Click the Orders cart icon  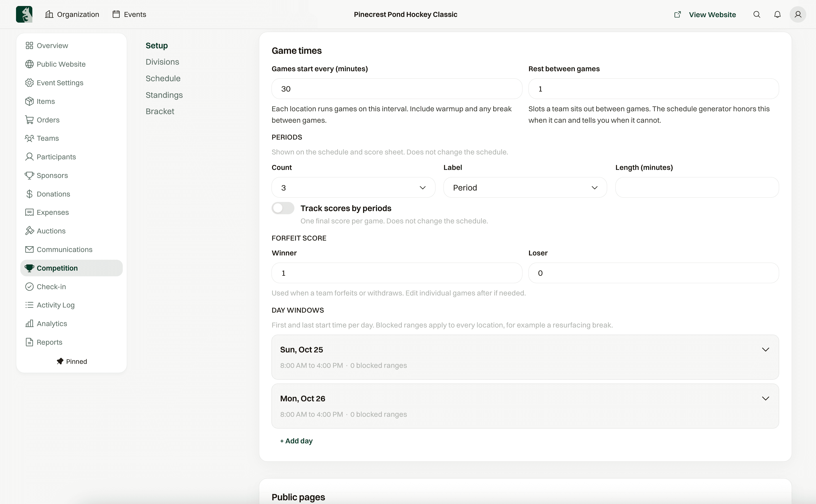tap(29, 120)
